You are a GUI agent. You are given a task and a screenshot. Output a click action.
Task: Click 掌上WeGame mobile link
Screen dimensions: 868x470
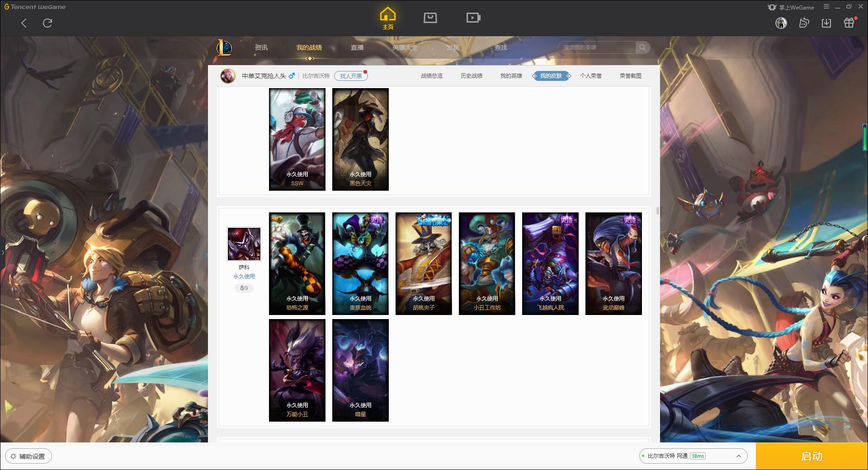(x=791, y=7)
